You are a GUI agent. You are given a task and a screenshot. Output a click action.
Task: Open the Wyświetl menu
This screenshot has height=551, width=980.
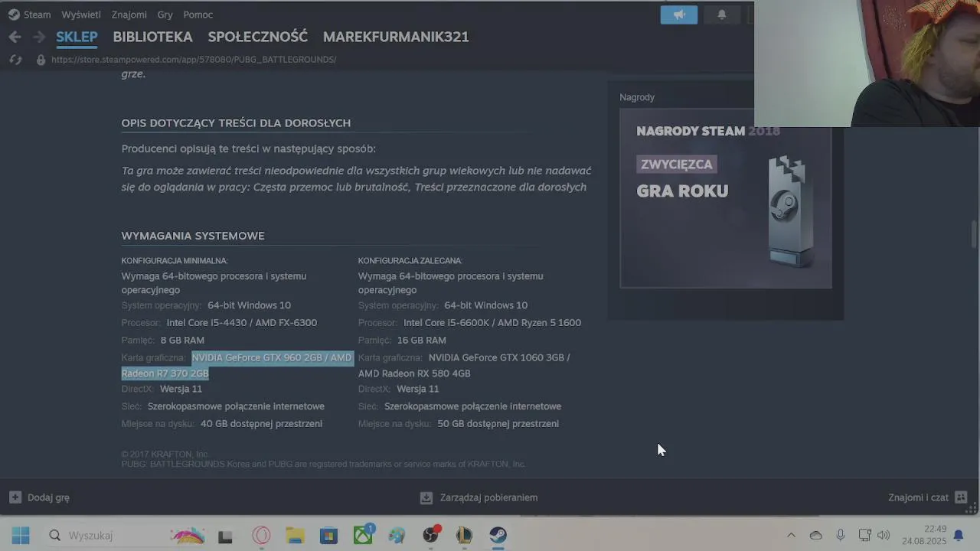80,15
